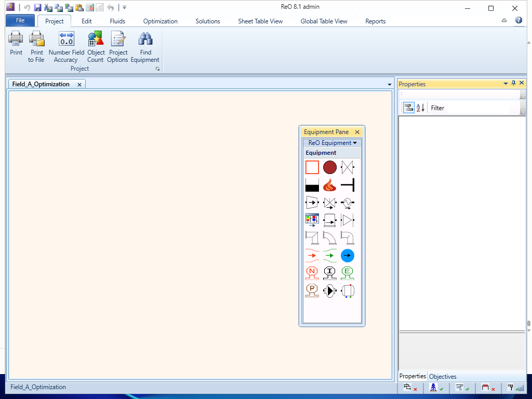The image size is (532, 399).
Task: Open the File menu
Action: click(x=20, y=20)
